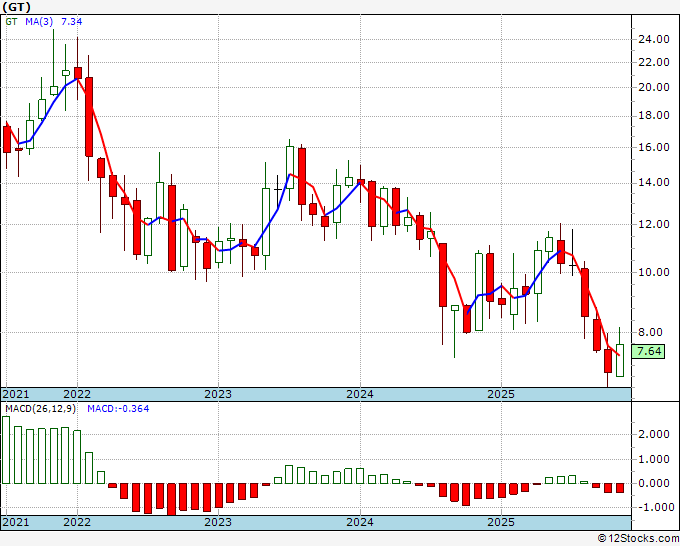
Task: Click 2023 on the MACD timeline
Action: pos(218,522)
